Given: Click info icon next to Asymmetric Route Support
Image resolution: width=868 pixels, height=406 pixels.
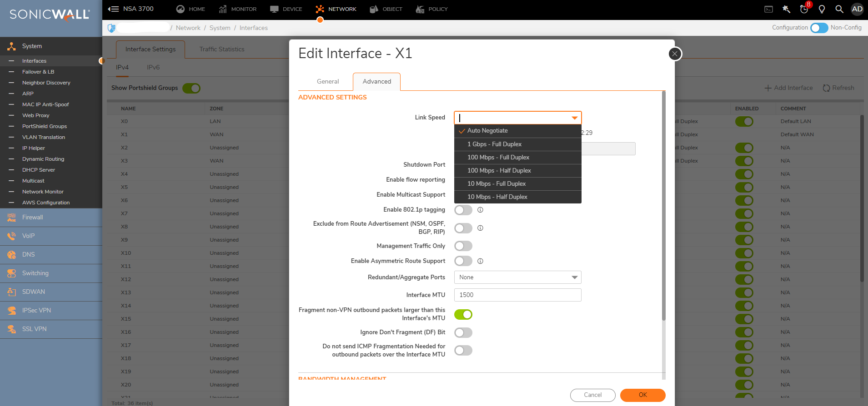Looking at the screenshot, I should (480, 261).
